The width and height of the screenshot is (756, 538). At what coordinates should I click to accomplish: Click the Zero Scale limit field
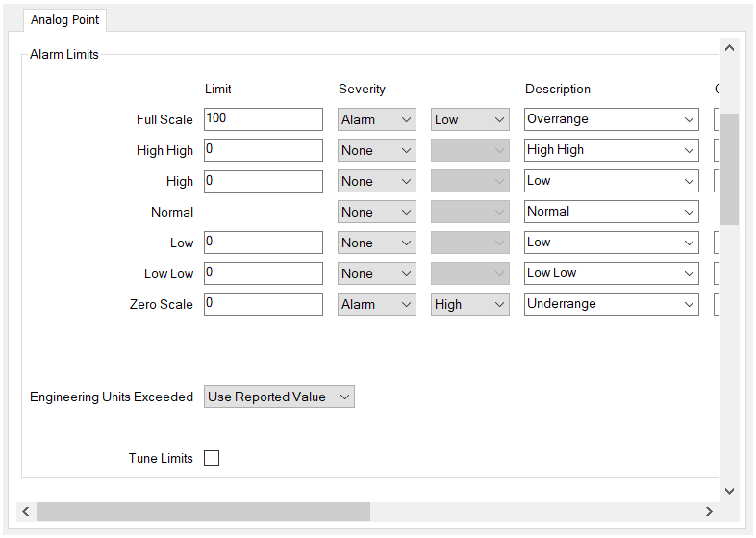pos(264,304)
